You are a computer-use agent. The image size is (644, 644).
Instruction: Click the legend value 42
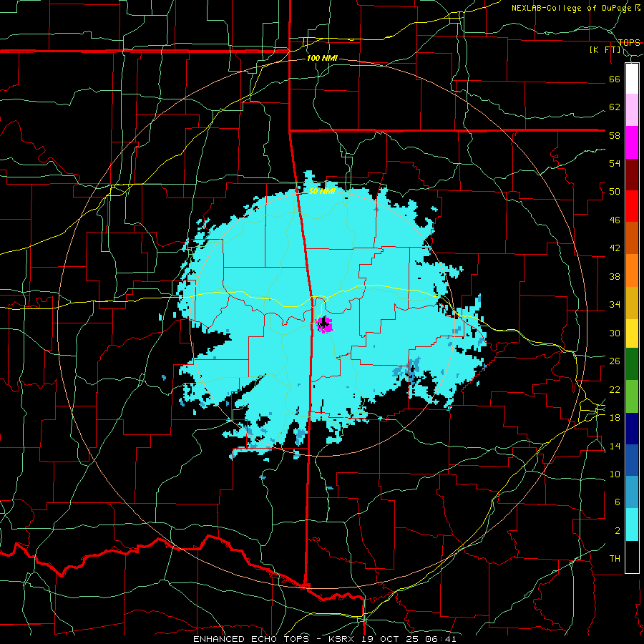[x=615, y=248]
